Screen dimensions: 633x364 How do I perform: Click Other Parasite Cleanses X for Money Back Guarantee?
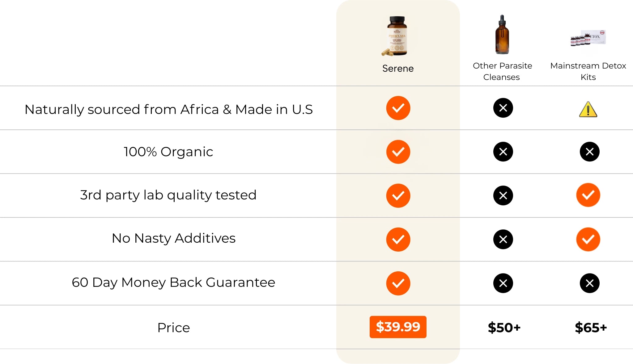coord(503,283)
